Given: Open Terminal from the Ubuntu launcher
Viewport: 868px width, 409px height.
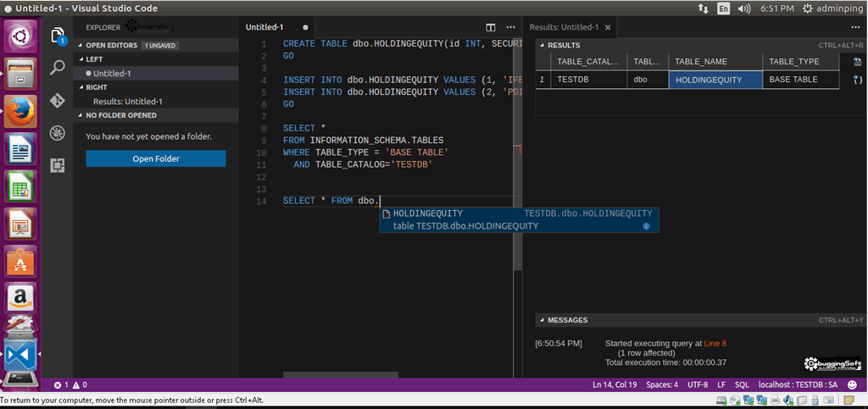Looking at the screenshot, I should pyautogui.click(x=21, y=379).
